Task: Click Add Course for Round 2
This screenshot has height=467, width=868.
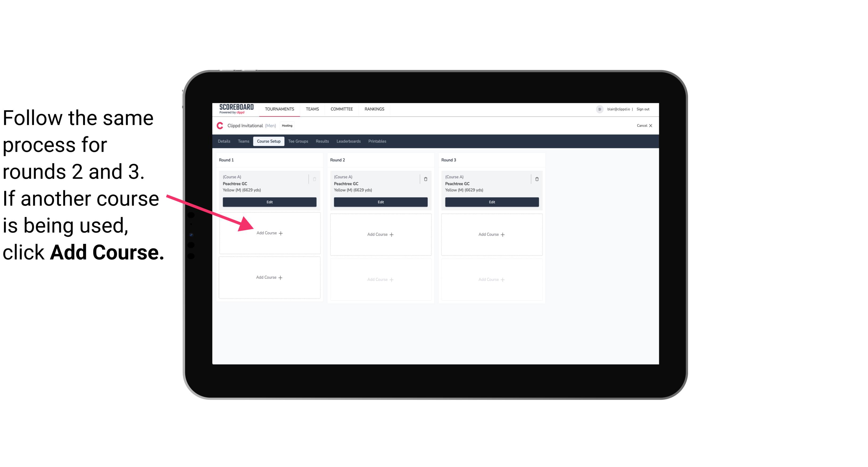Action: click(x=379, y=234)
